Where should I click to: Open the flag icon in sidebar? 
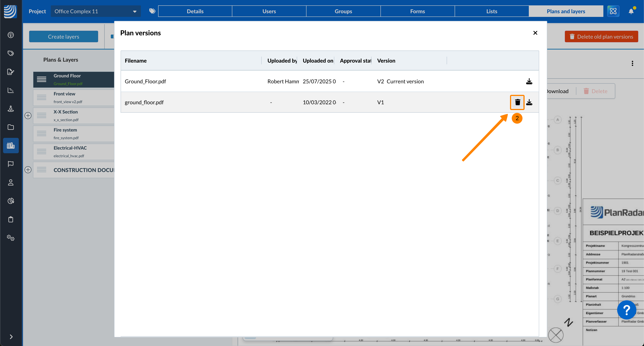tap(11, 164)
